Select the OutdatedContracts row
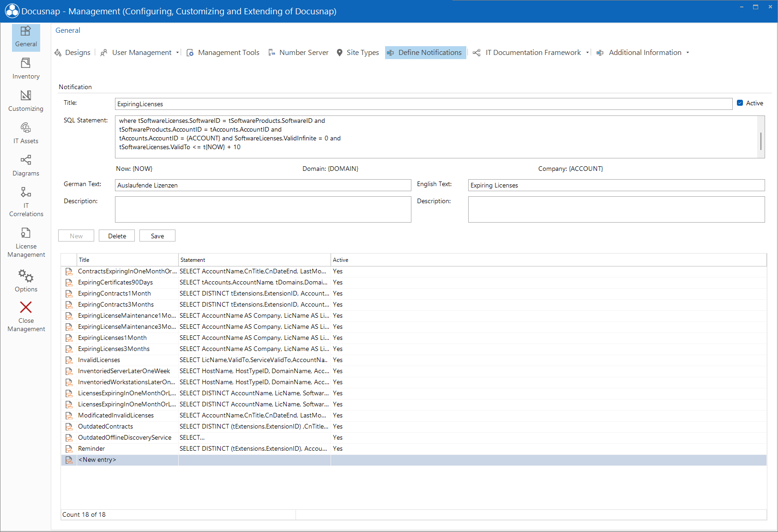 tap(414, 427)
